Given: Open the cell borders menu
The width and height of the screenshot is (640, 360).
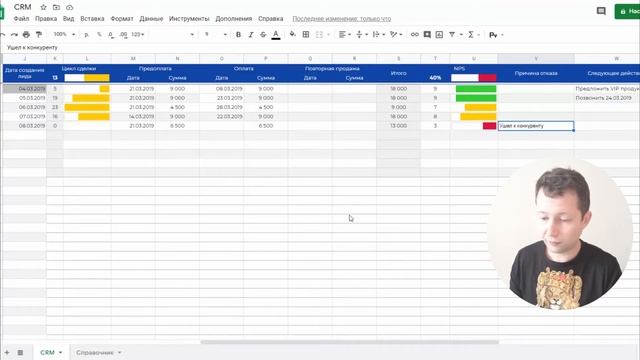Looking at the screenshot, I should [306, 35].
